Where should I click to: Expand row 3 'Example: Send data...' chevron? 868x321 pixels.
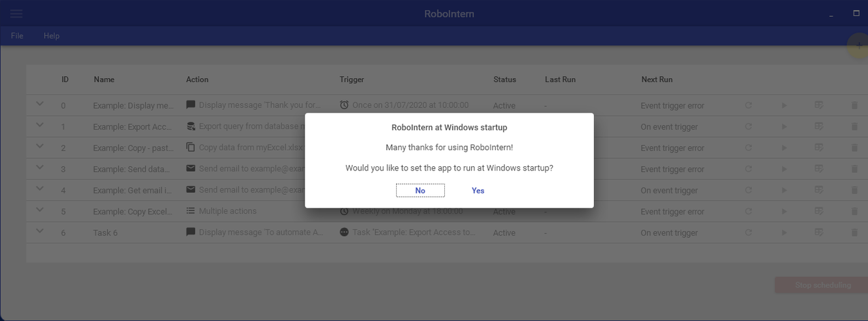coord(39,168)
